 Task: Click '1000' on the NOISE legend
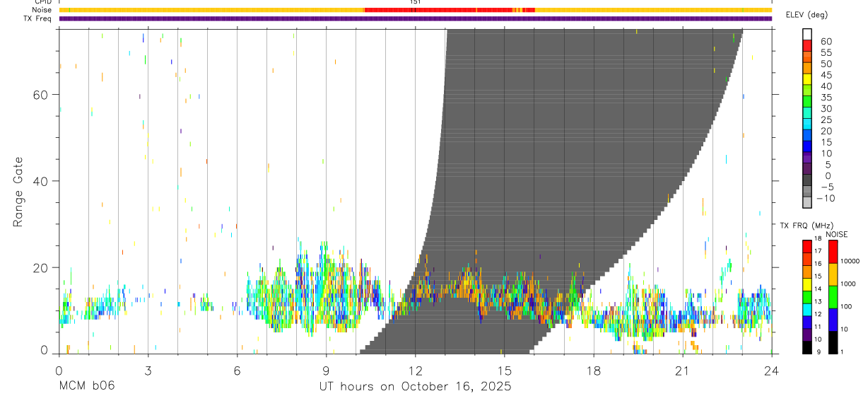click(850, 284)
